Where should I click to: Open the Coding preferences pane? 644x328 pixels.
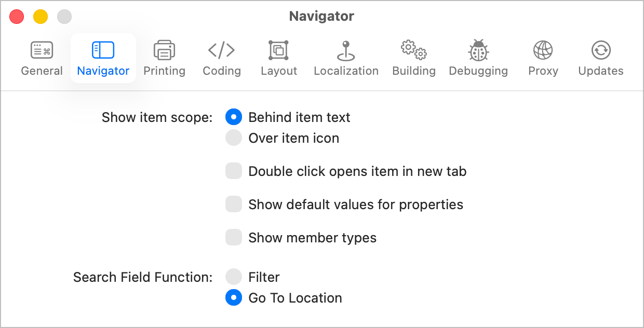(x=221, y=57)
